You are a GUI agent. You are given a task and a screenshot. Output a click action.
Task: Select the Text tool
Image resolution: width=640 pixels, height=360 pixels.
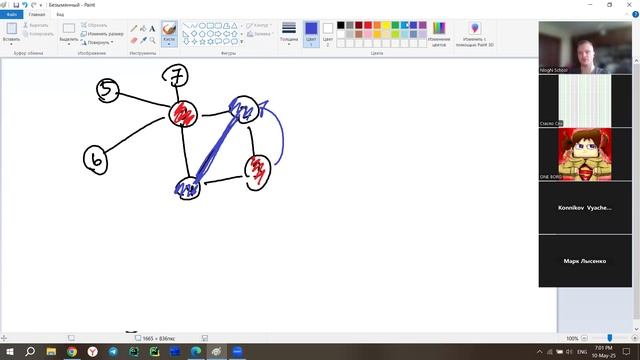152,29
